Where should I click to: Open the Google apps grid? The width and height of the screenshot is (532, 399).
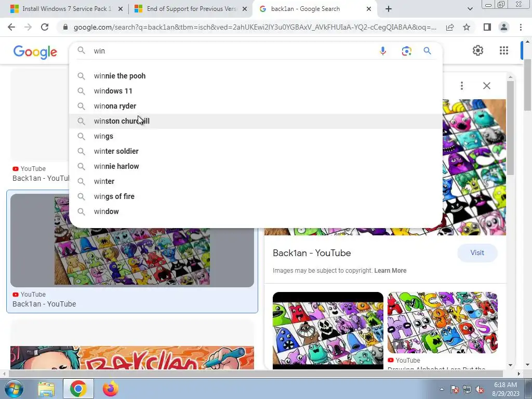[504, 50]
